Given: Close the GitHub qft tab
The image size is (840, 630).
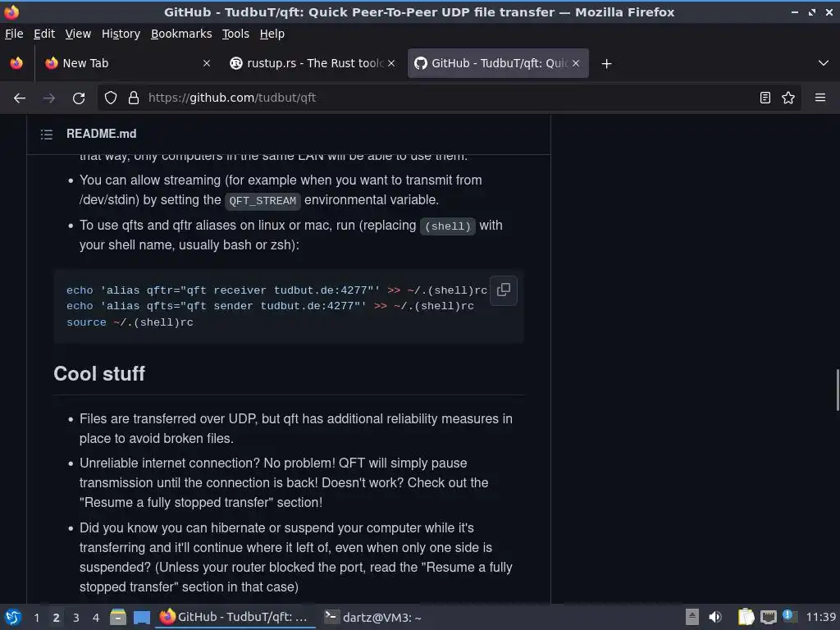Looking at the screenshot, I should point(575,63).
